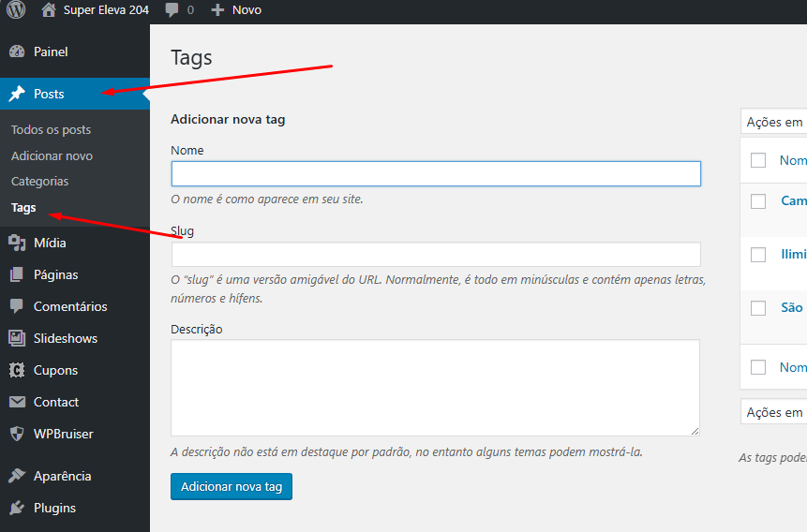The height and width of the screenshot is (532, 807).
Task: Click the Mídia media icon
Action: [x=17, y=243]
